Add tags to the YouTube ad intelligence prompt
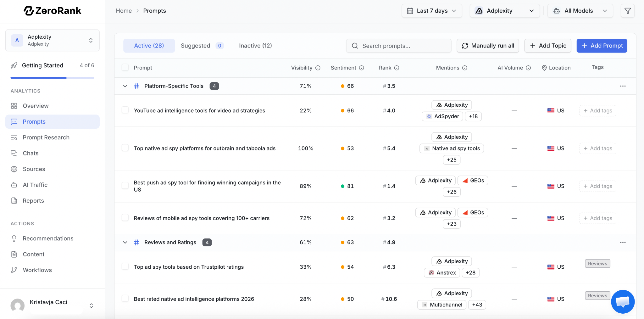Screen dimensions: 644x319 point(597,111)
